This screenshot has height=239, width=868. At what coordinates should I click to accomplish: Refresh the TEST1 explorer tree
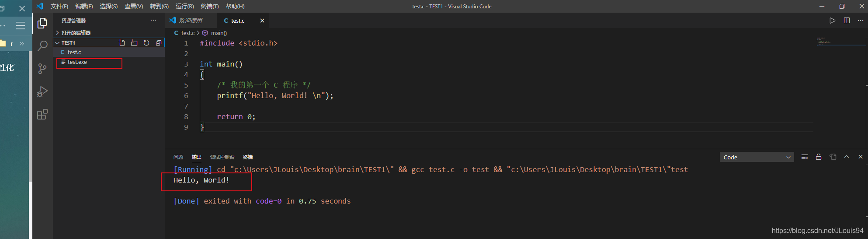coord(146,43)
